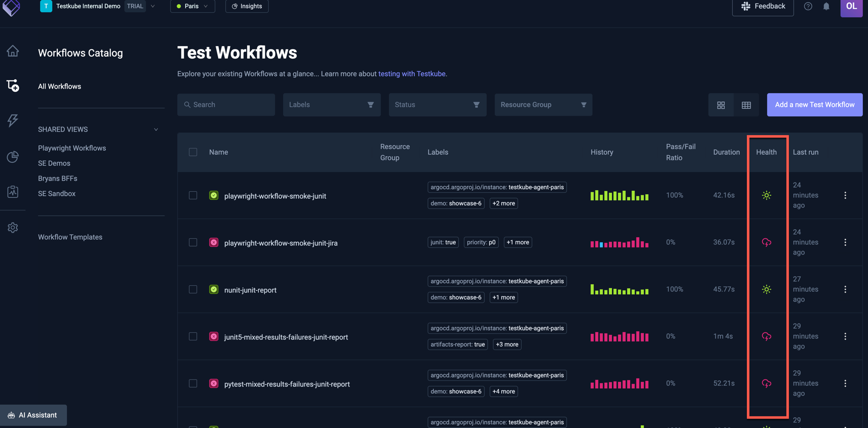Open settings gear in left sidebar
The height and width of the screenshot is (428, 868).
(x=13, y=228)
